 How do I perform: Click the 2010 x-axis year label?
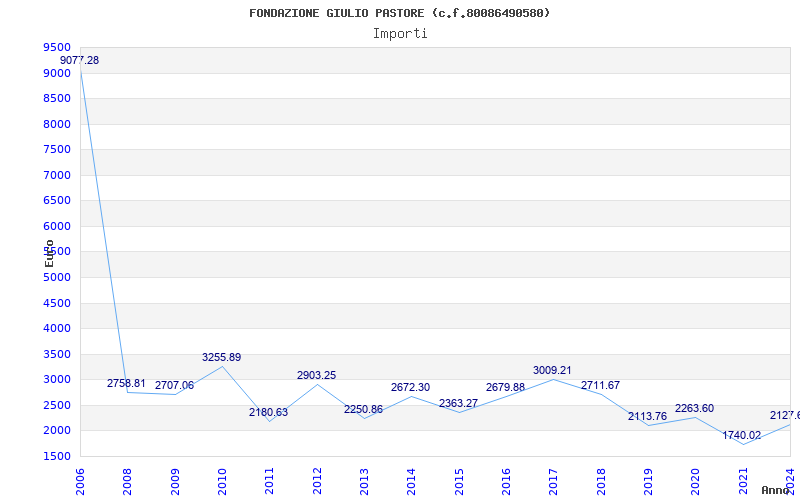click(x=222, y=482)
